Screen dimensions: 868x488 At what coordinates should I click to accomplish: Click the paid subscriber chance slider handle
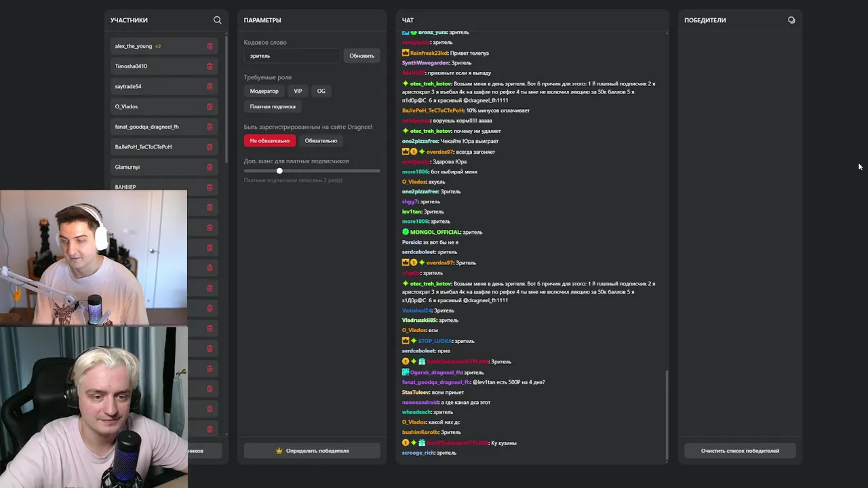click(279, 171)
